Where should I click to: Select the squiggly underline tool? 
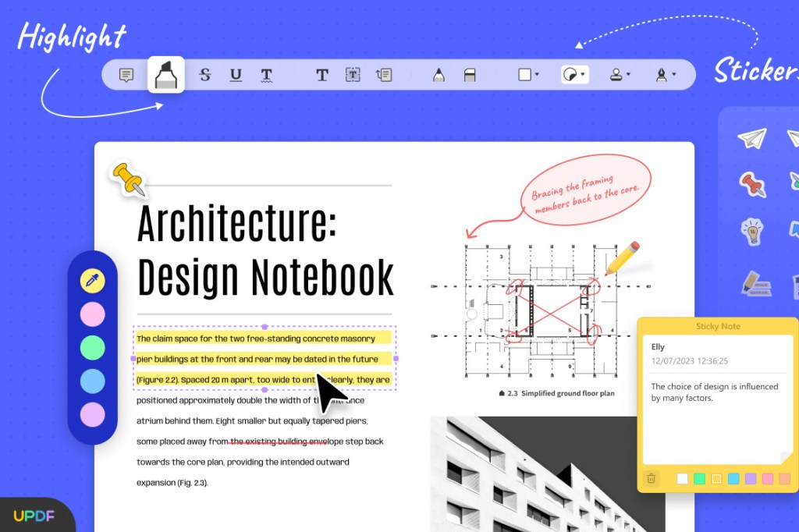266,76
